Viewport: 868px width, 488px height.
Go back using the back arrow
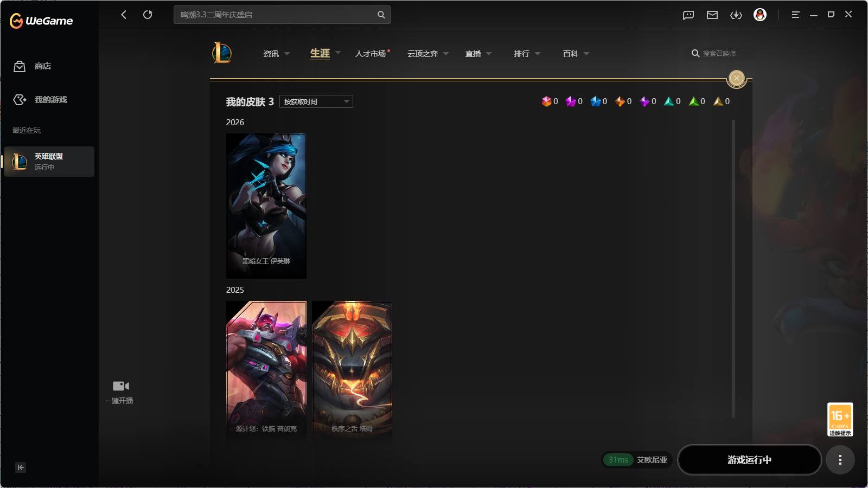[124, 15]
